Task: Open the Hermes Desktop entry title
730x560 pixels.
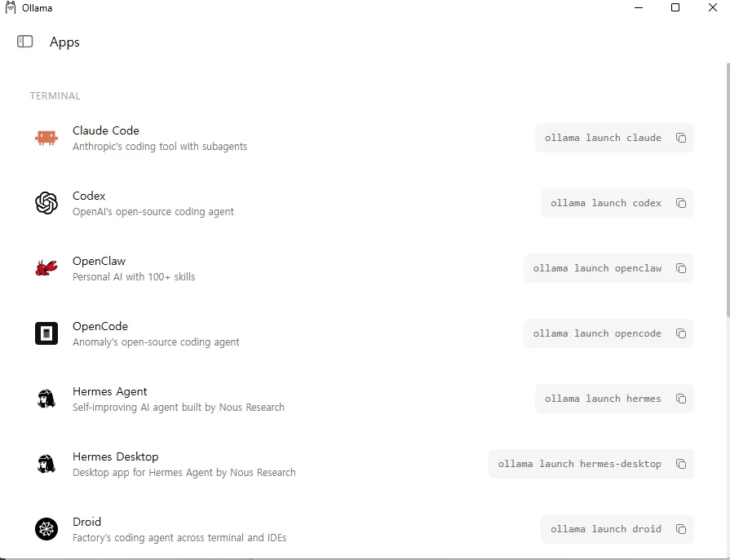Action: [x=116, y=456]
